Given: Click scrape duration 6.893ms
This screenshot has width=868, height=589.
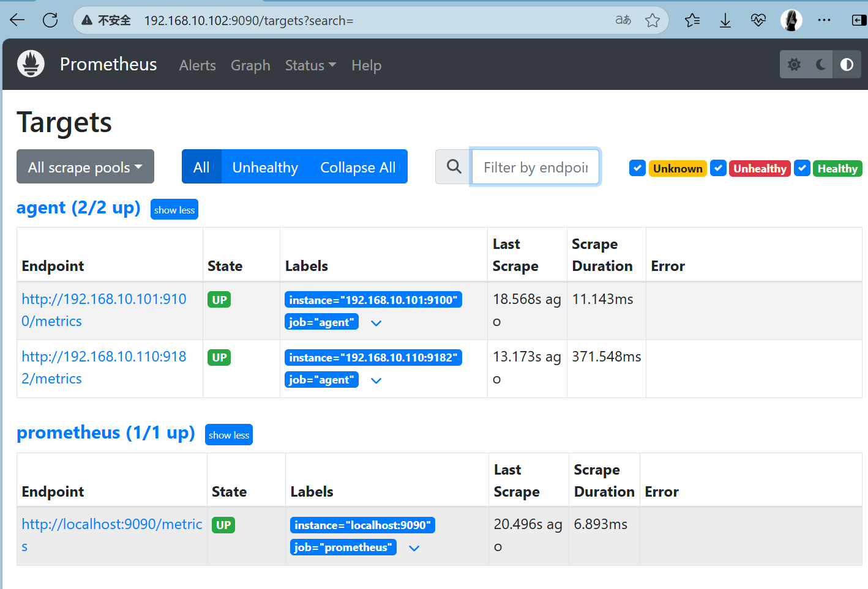Looking at the screenshot, I should pyautogui.click(x=600, y=524).
